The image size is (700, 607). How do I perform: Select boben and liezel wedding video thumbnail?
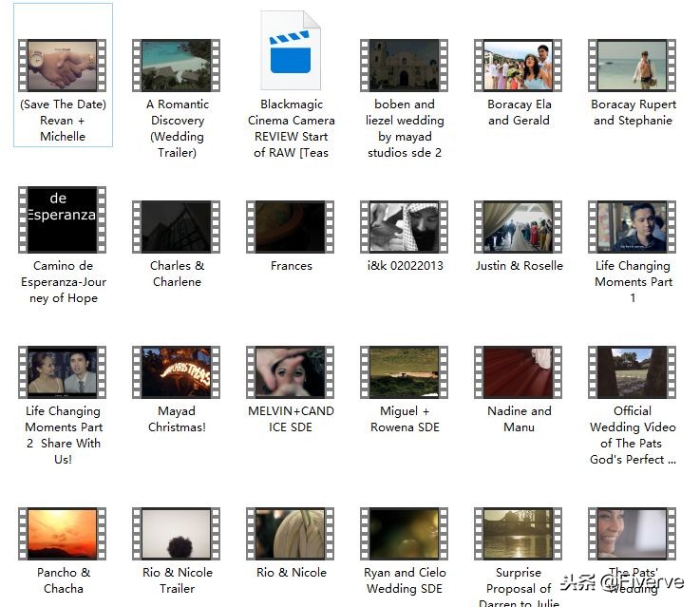click(x=405, y=66)
